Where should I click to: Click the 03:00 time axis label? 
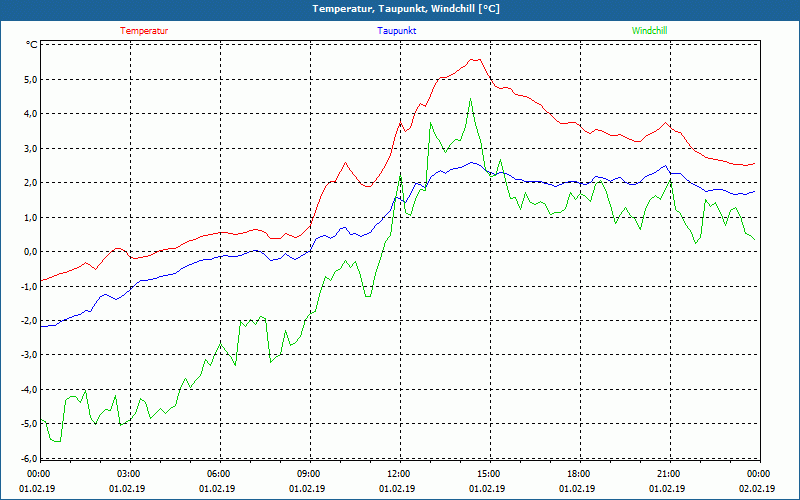(x=127, y=474)
